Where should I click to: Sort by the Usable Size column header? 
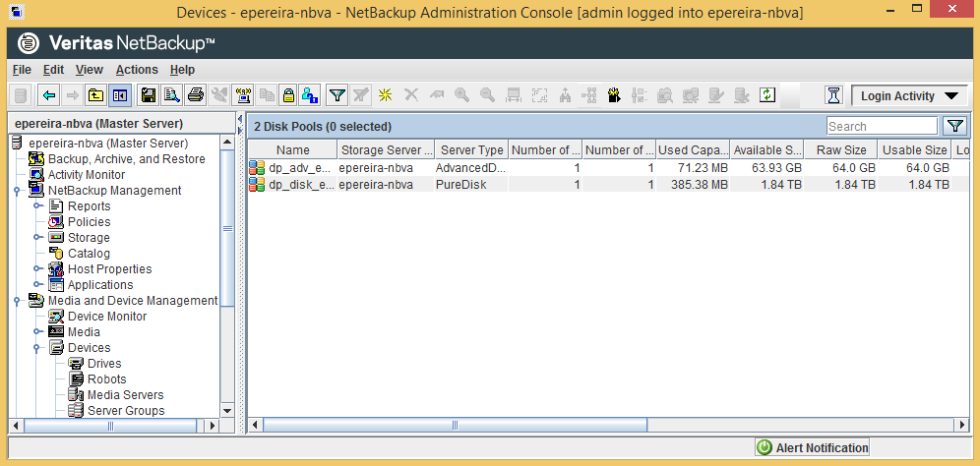[914, 149]
